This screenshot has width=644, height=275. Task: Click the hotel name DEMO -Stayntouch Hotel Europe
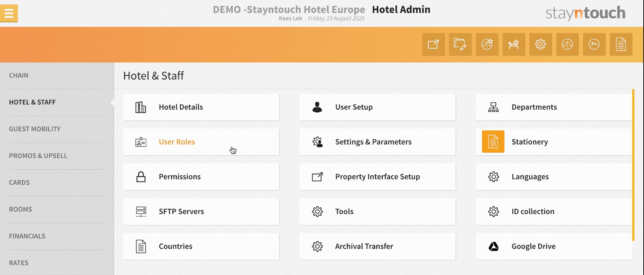coord(289,9)
